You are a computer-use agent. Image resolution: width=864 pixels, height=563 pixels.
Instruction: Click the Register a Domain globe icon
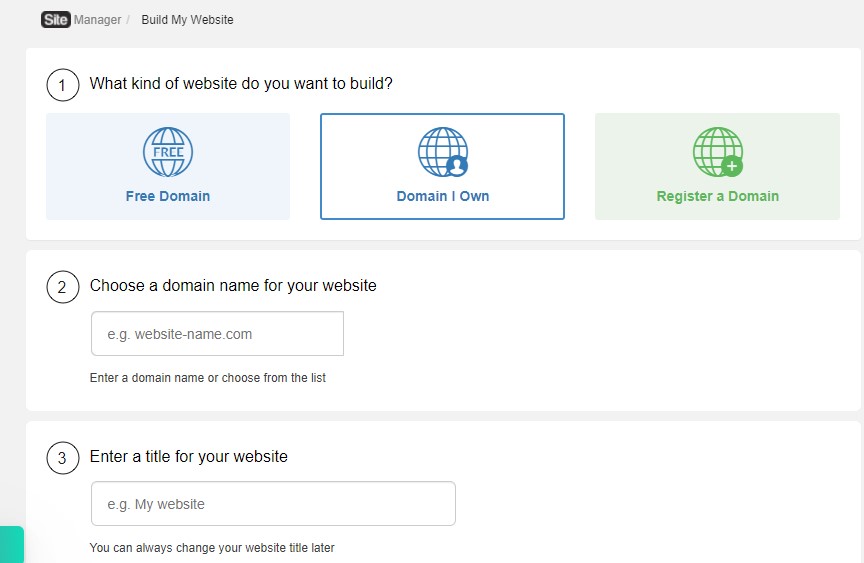point(717,152)
